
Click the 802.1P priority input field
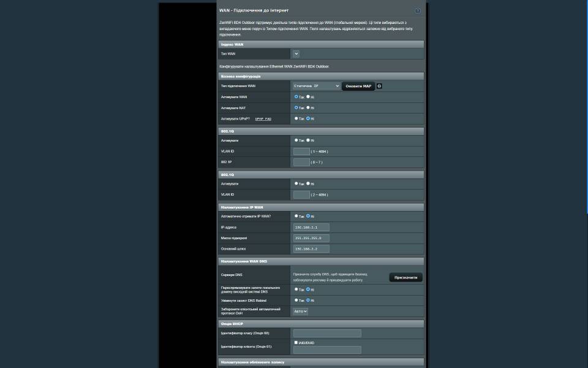click(x=301, y=162)
